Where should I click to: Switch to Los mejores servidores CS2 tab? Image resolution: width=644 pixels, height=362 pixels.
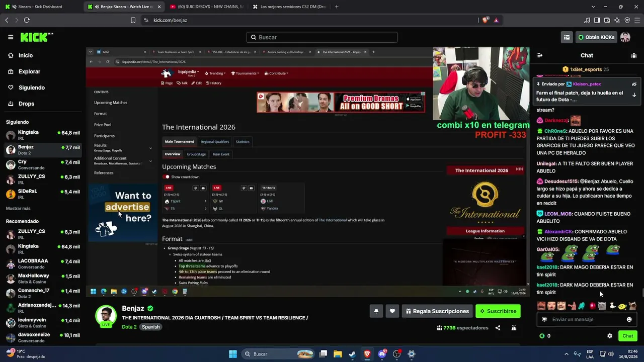289,7
